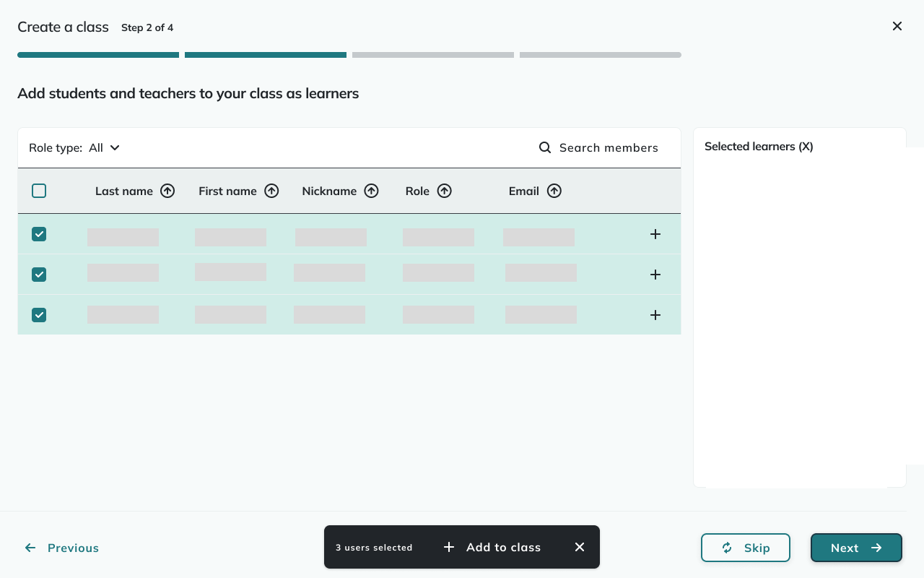
Task: Sort the Role column via arrow icon
Action: [x=445, y=191]
